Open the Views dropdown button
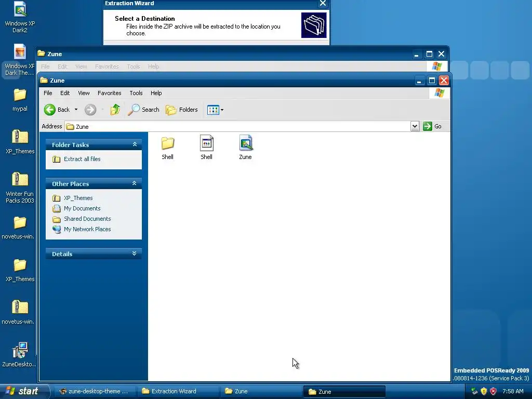 (x=216, y=110)
